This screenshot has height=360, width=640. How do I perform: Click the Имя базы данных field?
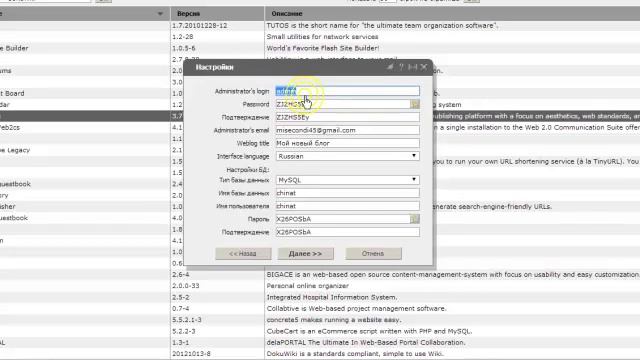(347, 193)
